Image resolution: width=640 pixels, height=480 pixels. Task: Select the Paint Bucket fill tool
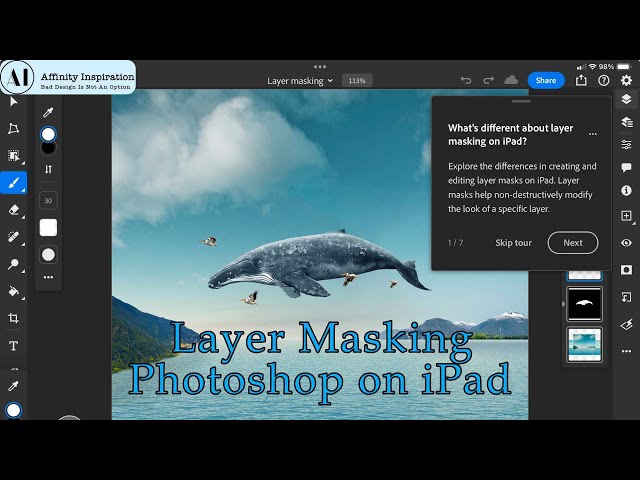point(13,291)
